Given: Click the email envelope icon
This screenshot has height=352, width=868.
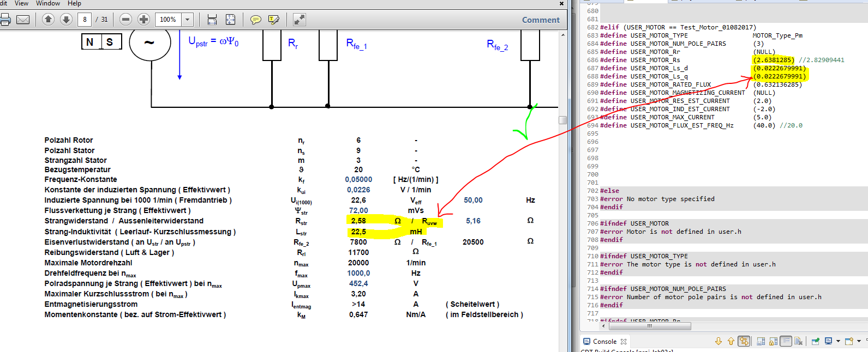Looking at the screenshot, I should point(23,20).
